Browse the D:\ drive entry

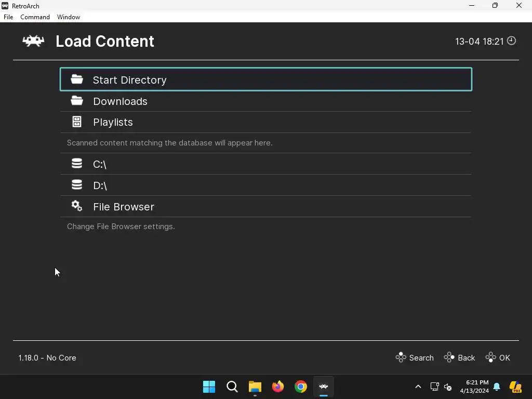(265, 185)
